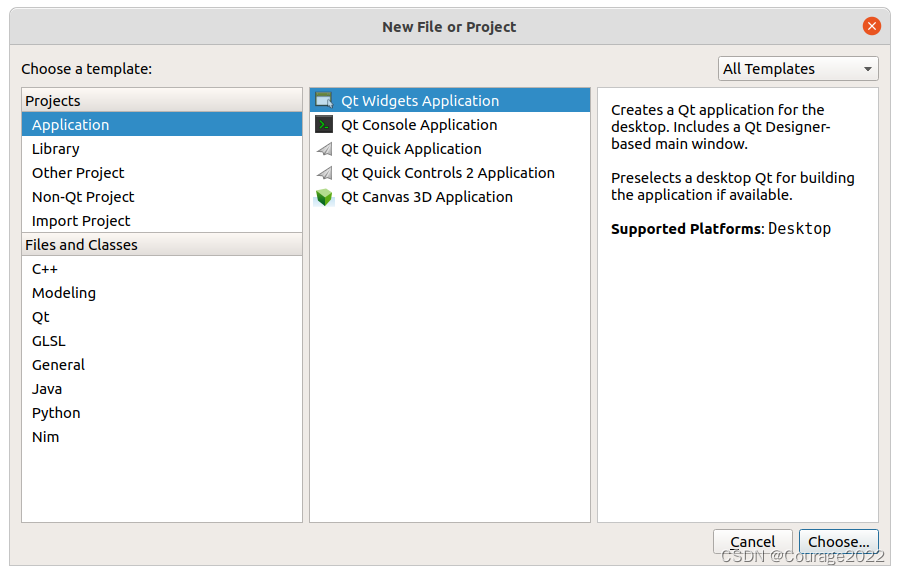Select the Import Project category
900x575 pixels.
(81, 221)
